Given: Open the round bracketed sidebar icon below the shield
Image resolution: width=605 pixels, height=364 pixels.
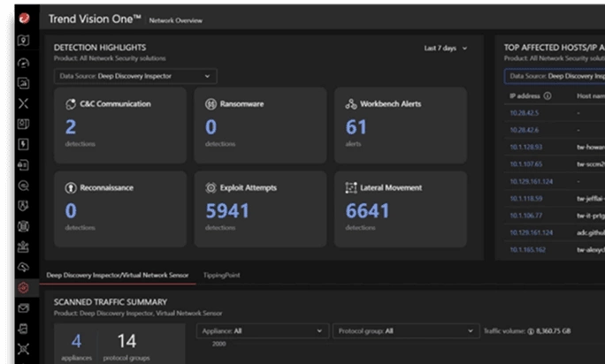Looking at the screenshot, I should [x=24, y=226].
